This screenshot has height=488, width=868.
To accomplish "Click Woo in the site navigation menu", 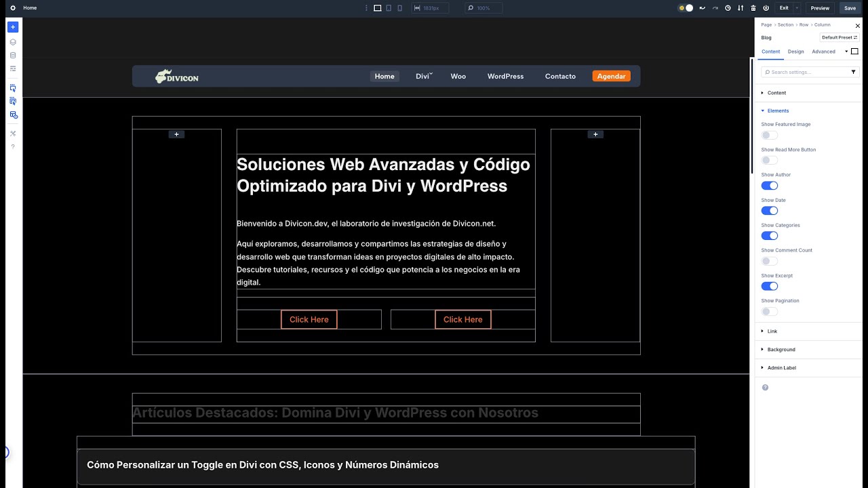I will coord(458,77).
